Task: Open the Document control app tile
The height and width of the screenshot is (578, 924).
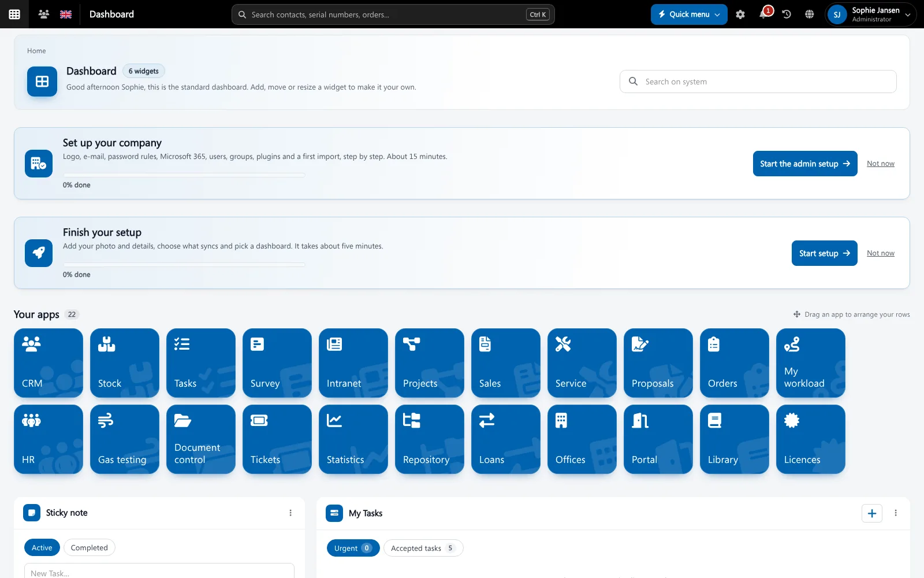Action: (x=201, y=439)
